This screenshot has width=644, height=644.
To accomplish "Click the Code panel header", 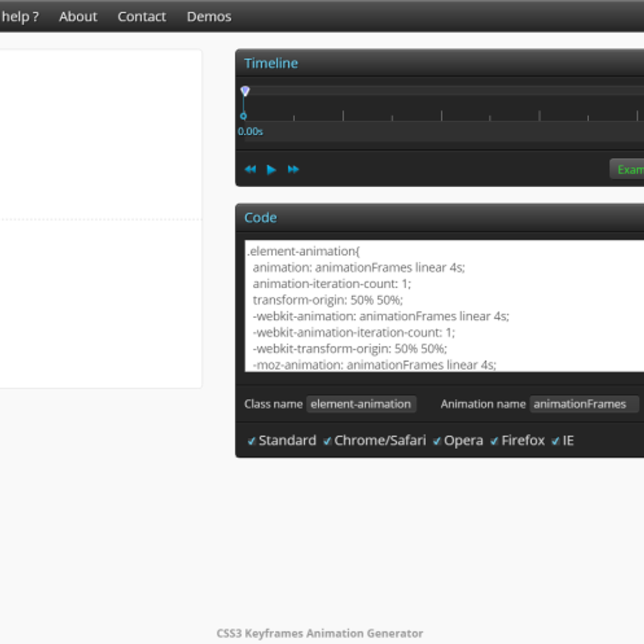I will click(260, 218).
